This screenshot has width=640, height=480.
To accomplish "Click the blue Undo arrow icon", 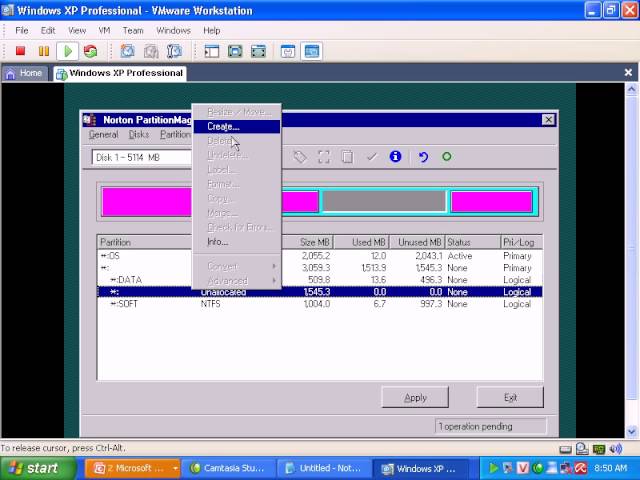I will (423, 157).
